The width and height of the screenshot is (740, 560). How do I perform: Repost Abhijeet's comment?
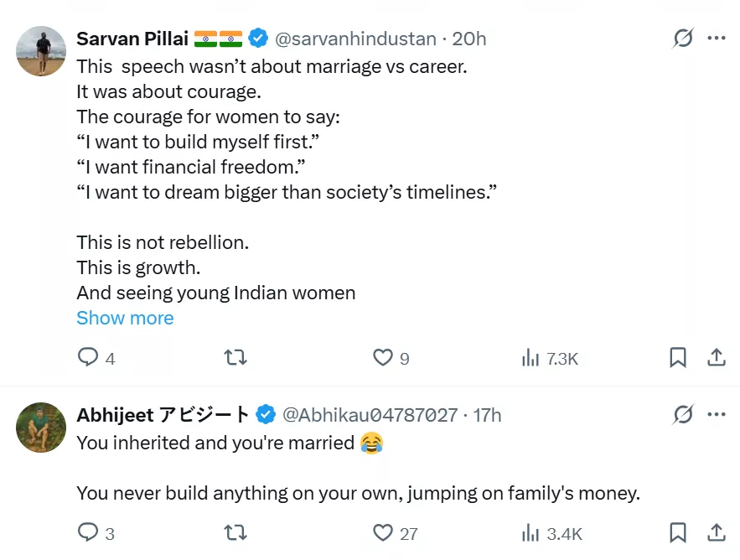pyautogui.click(x=235, y=532)
